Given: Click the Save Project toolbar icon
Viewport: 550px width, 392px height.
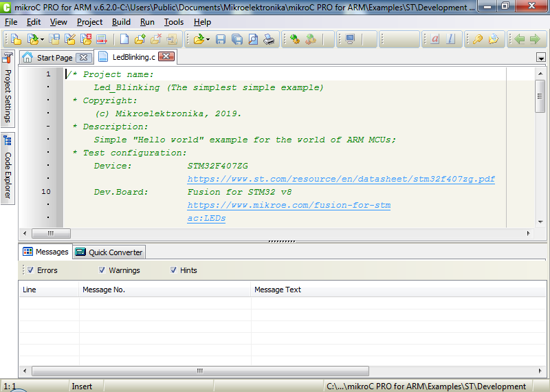Looking at the screenshot, I should [54, 39].
